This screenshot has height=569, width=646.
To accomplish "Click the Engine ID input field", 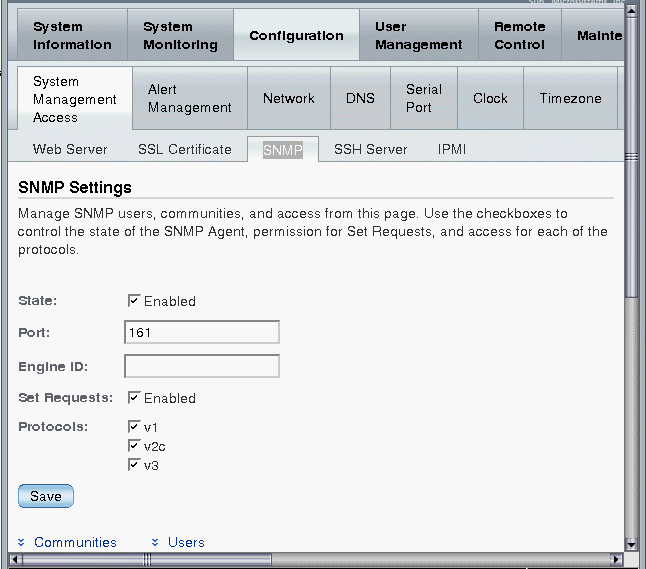I will 202,366.
